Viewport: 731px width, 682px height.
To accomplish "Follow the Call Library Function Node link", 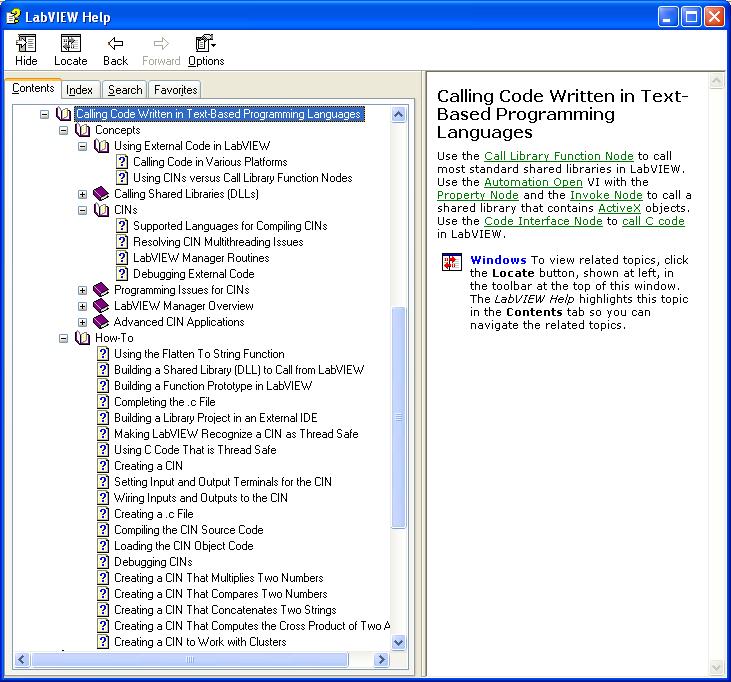I will (x=559, y=156).
